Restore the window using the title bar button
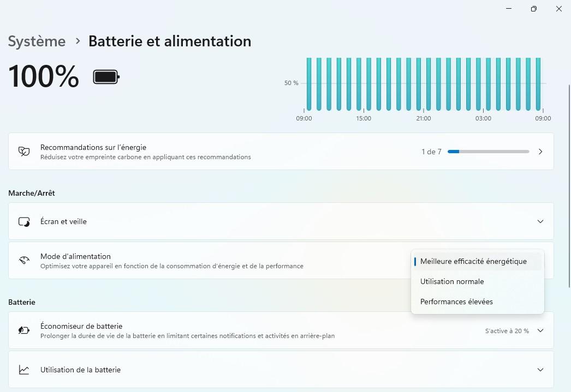The image size is (571, 392). click(533, 9)
